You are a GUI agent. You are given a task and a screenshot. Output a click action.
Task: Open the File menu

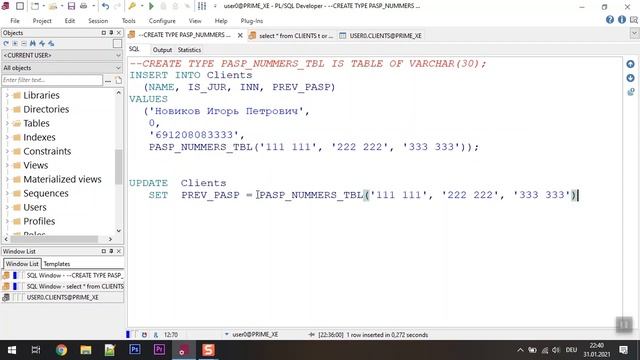tap(15, 20)
